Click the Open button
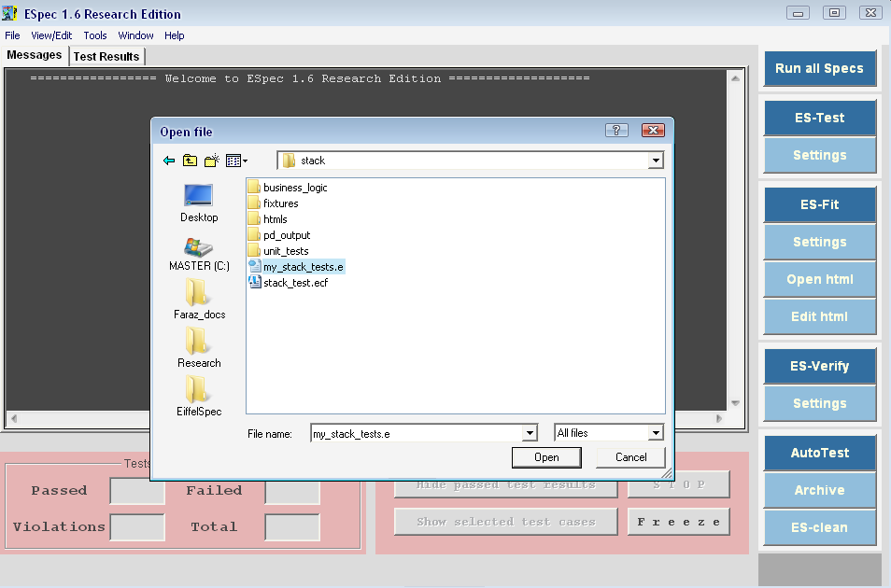Screen dimensions: 891x588 click(546, 457)
